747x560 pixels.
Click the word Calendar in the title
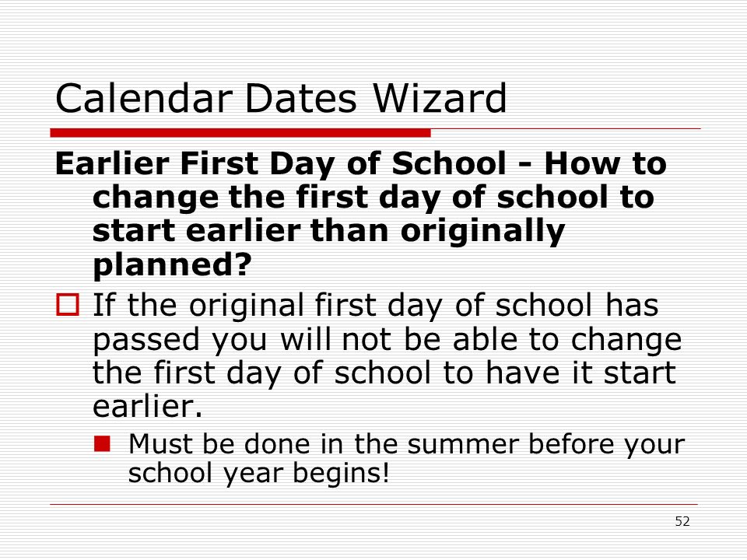pyautogui.click(x=143, y=98)
